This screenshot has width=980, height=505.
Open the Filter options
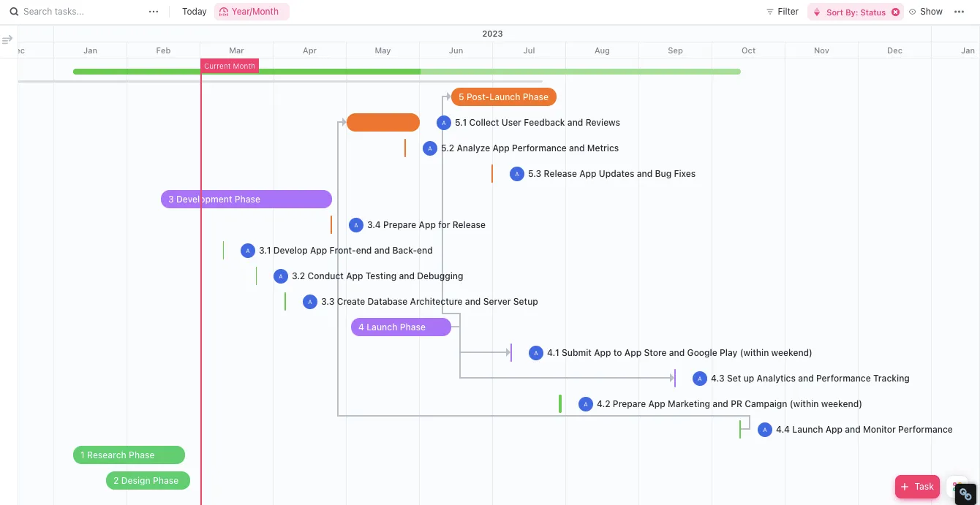click(782, 12)
